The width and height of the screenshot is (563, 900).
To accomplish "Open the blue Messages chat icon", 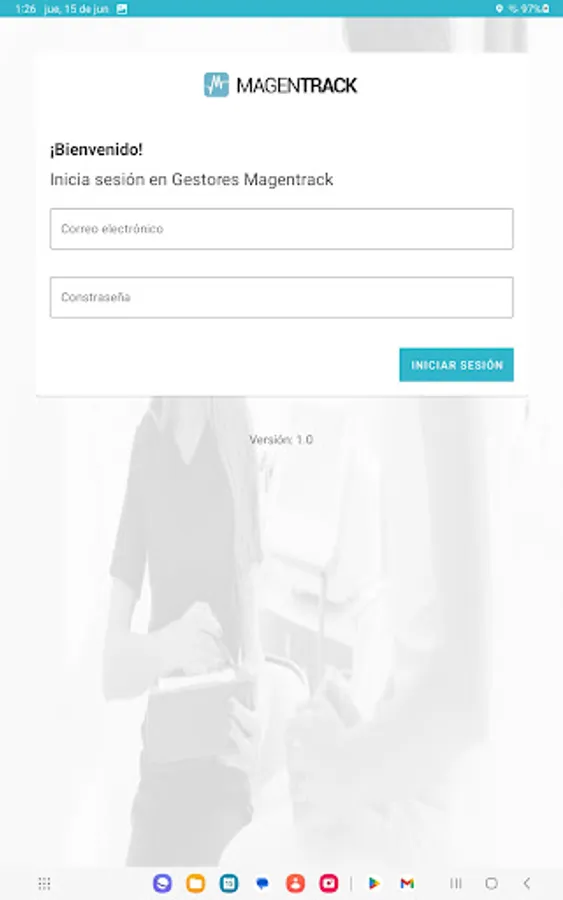I will (x=262, y=883).
